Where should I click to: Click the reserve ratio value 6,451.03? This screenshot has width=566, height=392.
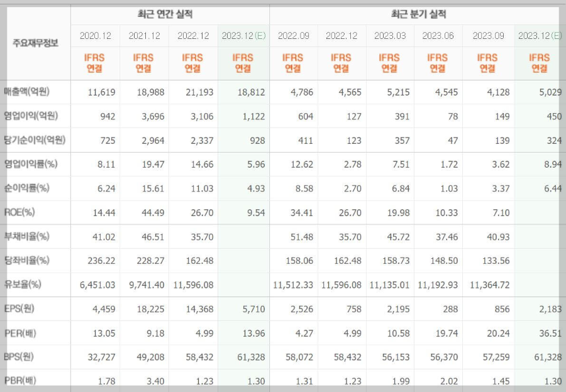97,285
